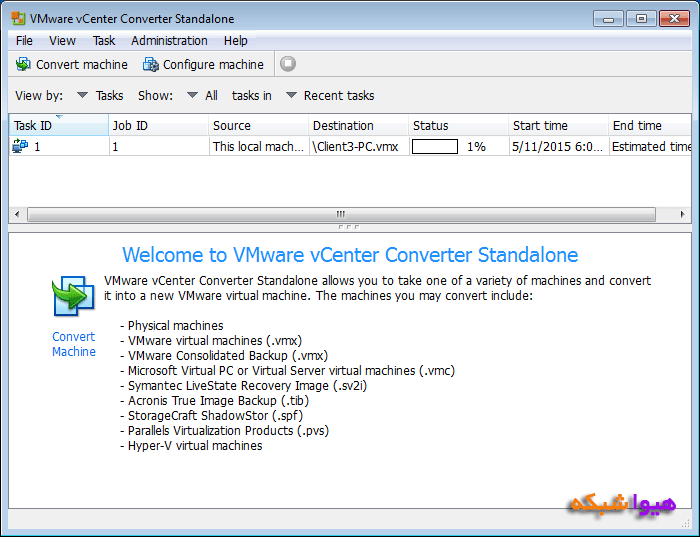
Task: Close the Converter Standalone window
Action: point(674,19)
